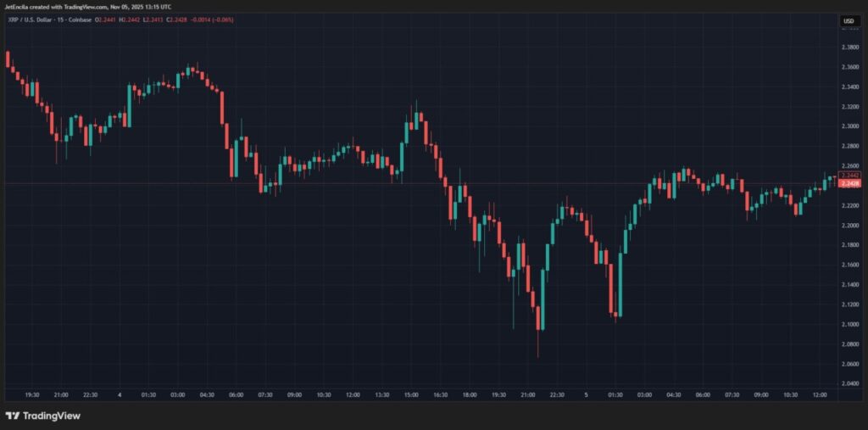The height and width of the screenshot is (430, 868).
Task: Click the red 2.2428 current price label
Action: coord(849,184)
